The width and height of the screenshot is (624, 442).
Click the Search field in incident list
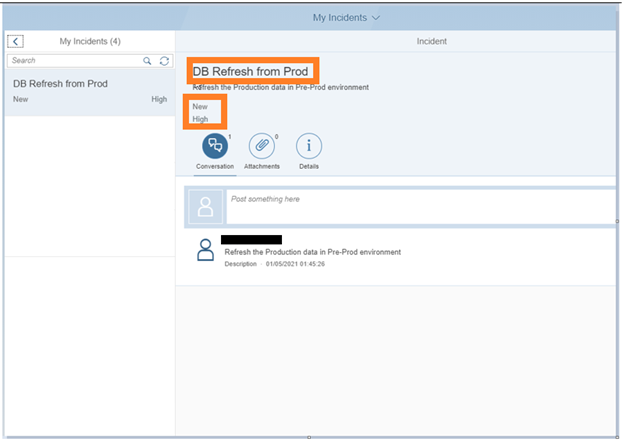tap(72, 61)
